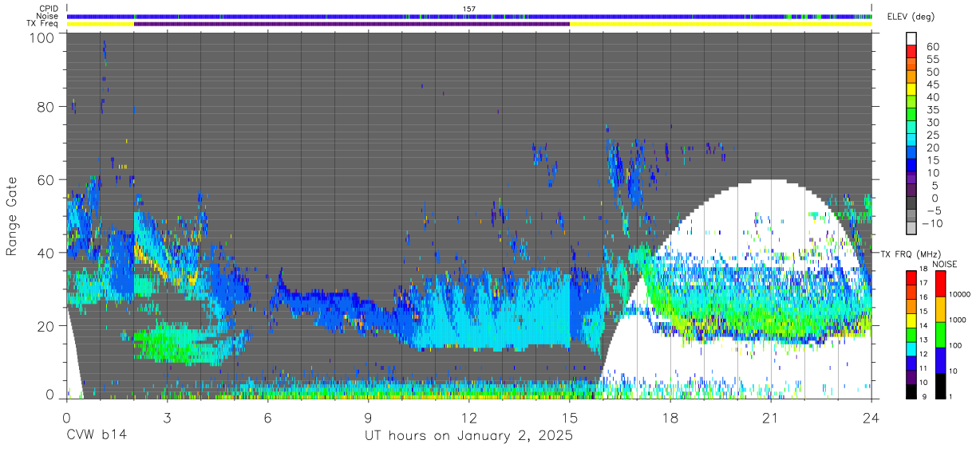Click the 80 tick label on Range Gate axis
The height and width of the screenshot is (452, 980).
47,107
